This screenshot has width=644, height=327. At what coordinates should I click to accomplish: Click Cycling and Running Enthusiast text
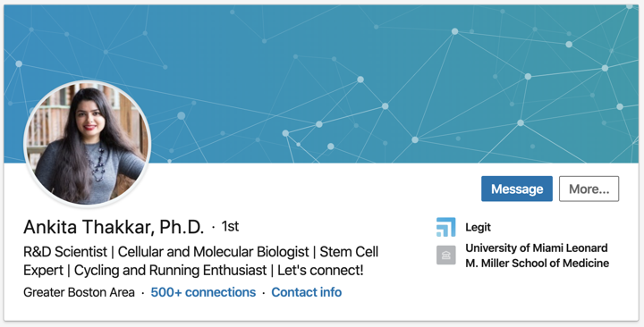[171, 271]
